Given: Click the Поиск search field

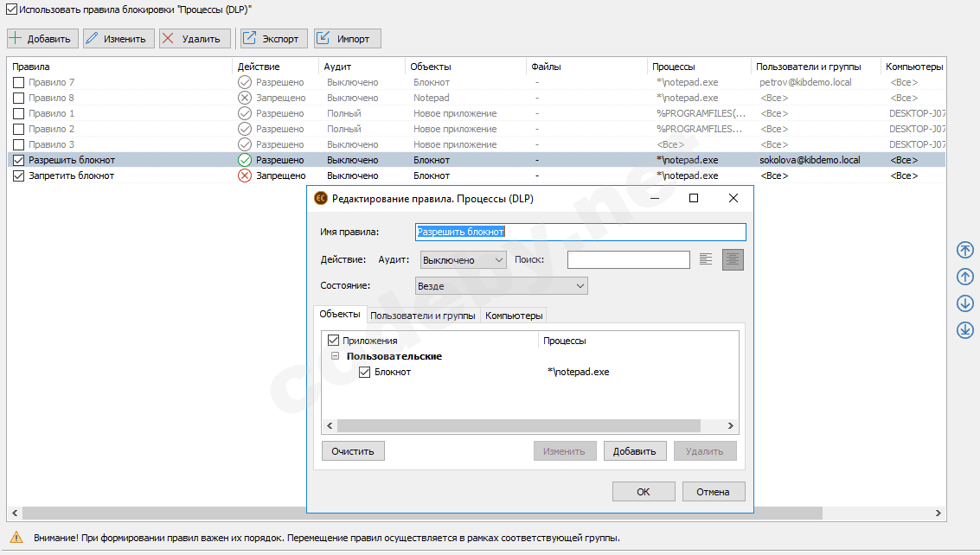Looking at the screenshot, I should pos(628,259).
